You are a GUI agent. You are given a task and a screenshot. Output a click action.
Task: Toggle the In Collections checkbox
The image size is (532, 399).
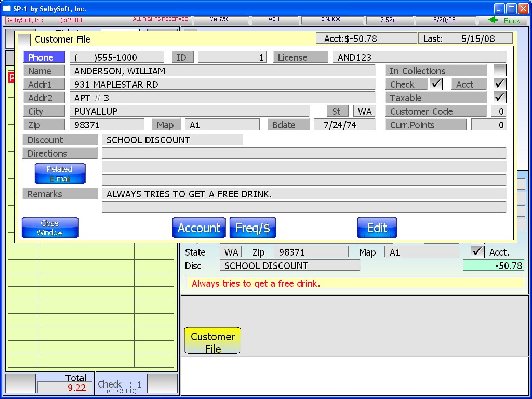click(500, 71)
